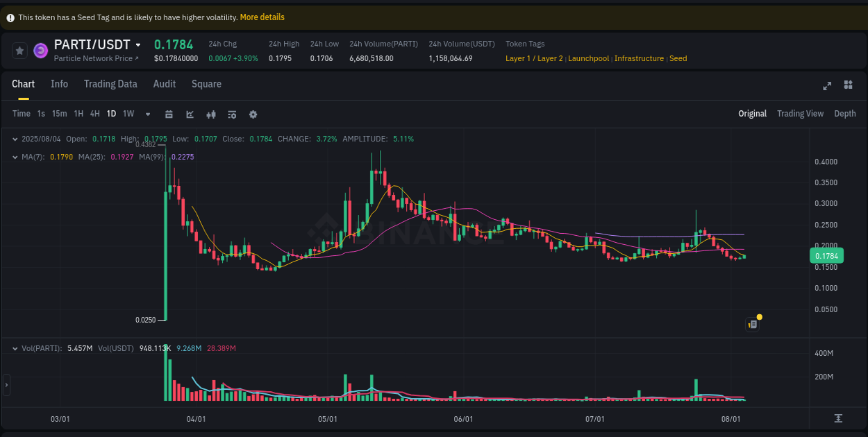Collapse the OHLC info row chevron
The image size is (868, 437).
click(x=15, y=139)
